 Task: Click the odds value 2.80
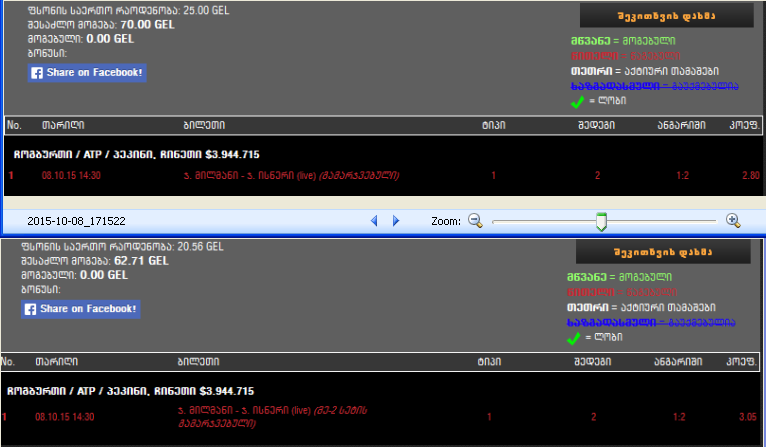tap(751, 175)
